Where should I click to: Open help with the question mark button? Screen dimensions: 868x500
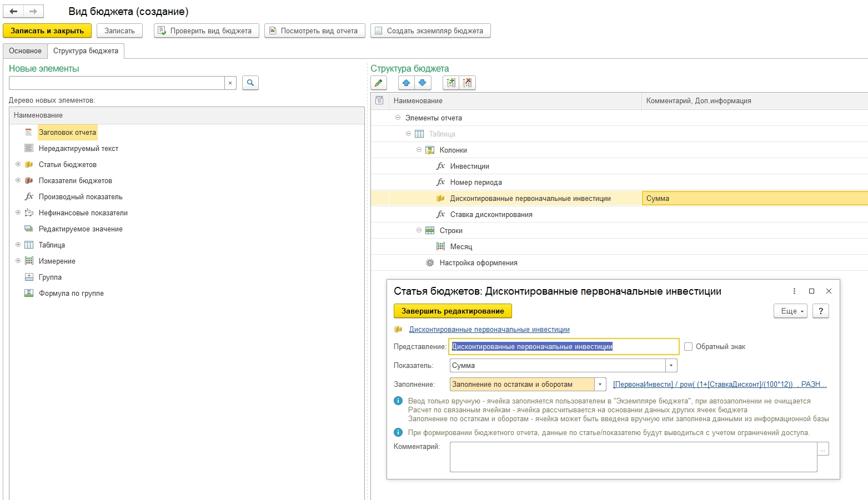tap(820, 311)
